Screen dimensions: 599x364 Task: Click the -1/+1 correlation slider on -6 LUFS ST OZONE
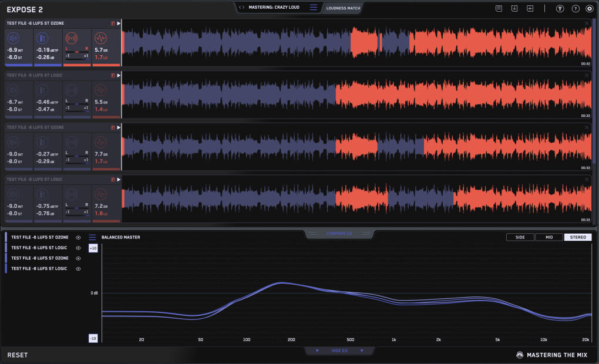(77, 59)
